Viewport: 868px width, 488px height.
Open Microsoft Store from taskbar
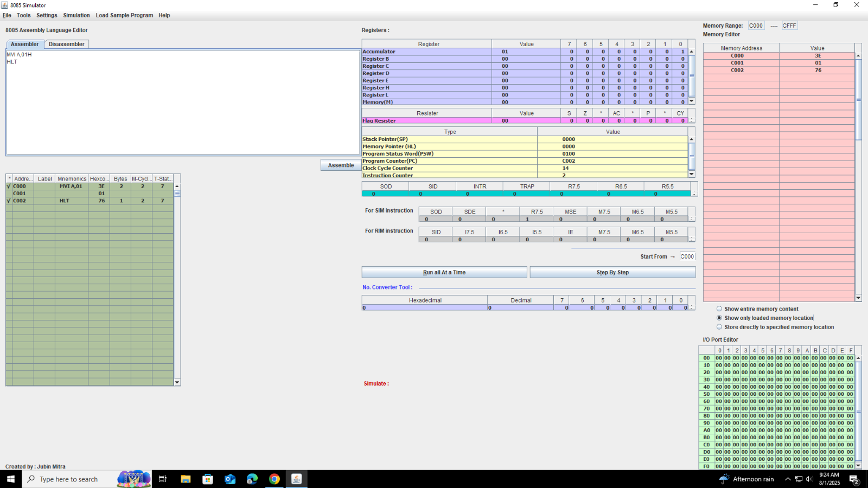click(x=208, y=479)
